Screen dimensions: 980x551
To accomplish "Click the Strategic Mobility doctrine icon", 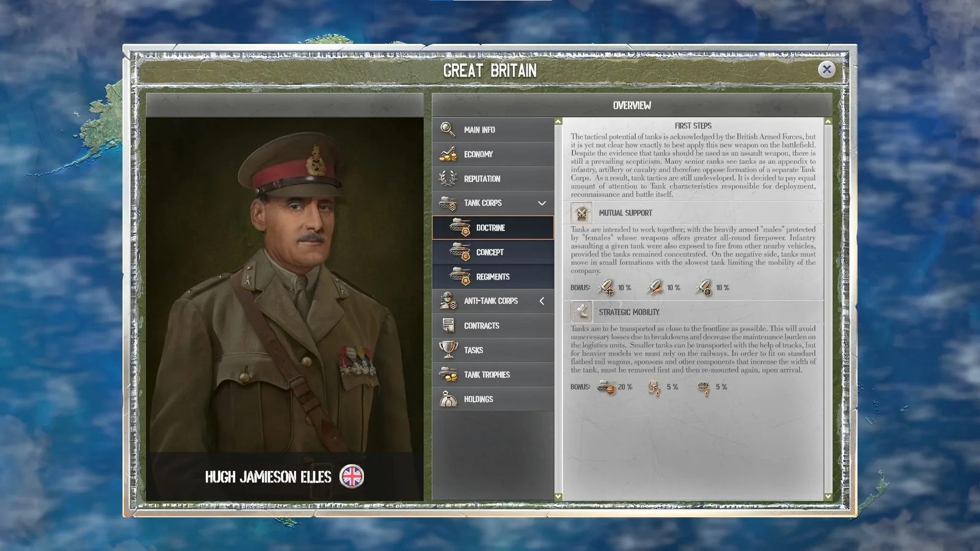I will point(581,312).
